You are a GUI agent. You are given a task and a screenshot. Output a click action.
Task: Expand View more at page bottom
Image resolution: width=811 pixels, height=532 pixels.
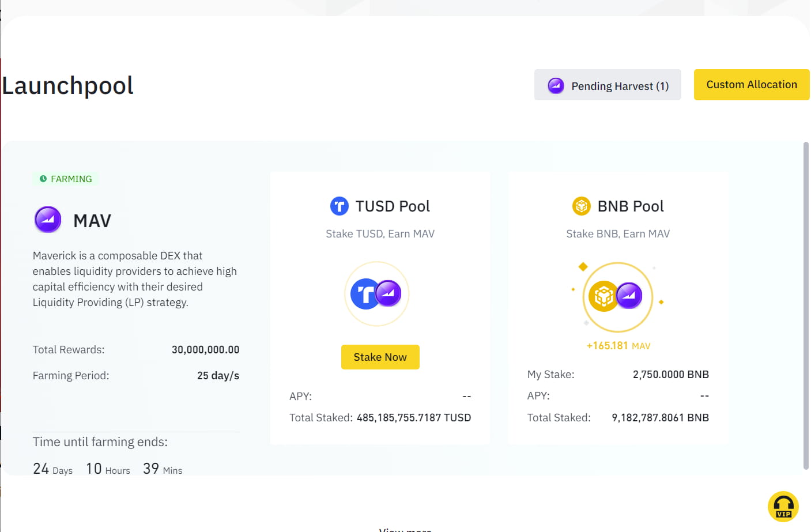[405, 529]
